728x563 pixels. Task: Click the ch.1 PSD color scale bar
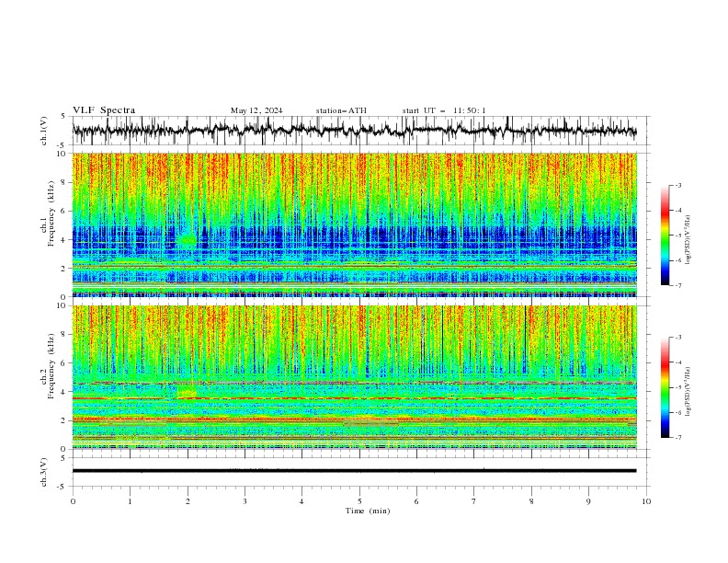[665, 236]
